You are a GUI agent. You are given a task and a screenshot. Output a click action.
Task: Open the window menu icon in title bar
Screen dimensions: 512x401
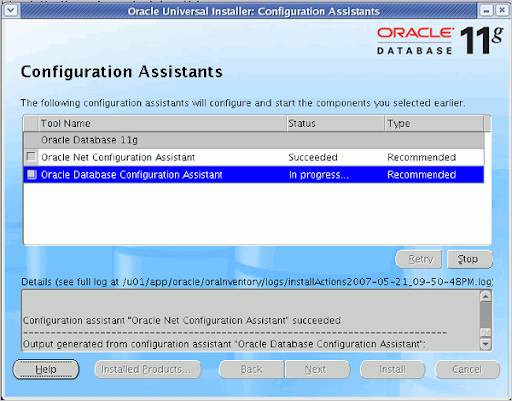[11, 10]
